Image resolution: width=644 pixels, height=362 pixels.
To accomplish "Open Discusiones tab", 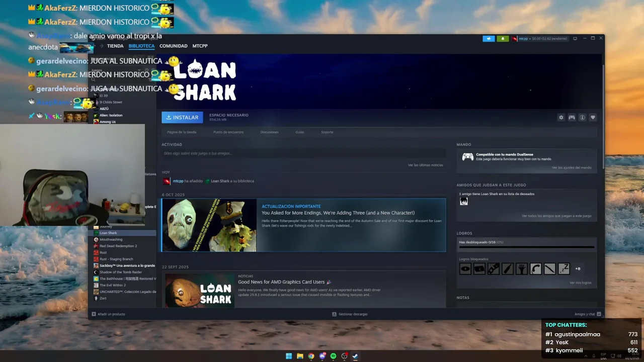I will [269, 132].
